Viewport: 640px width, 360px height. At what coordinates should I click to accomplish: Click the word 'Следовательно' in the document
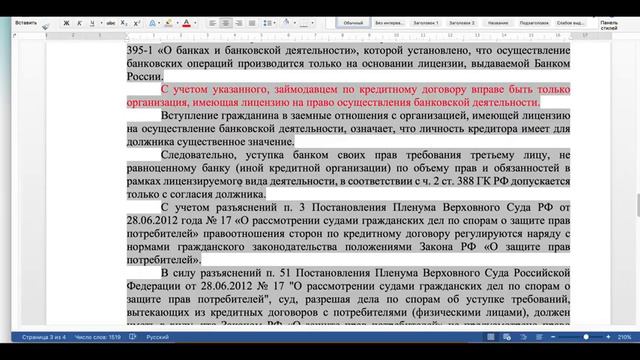pyautogui.click(x=199, y=155)
